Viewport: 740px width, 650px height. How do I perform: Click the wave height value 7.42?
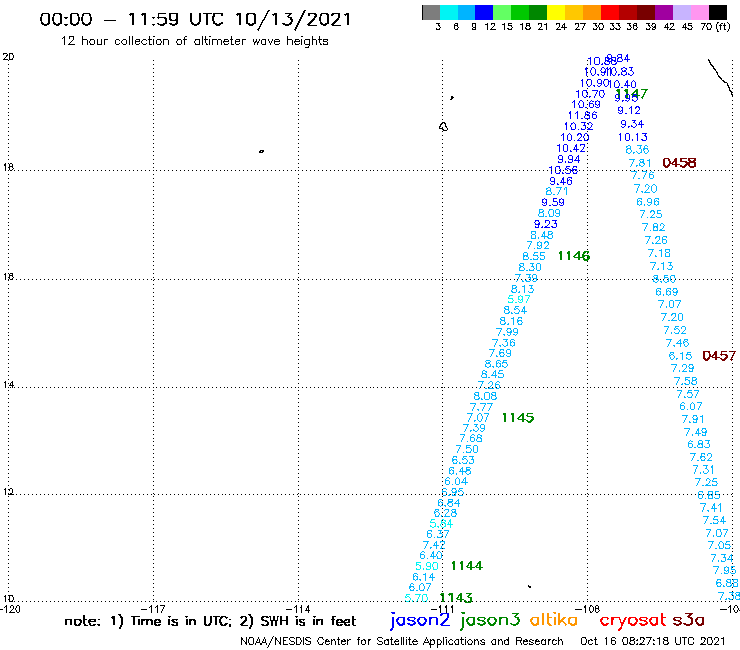click(x=434, y=545)
